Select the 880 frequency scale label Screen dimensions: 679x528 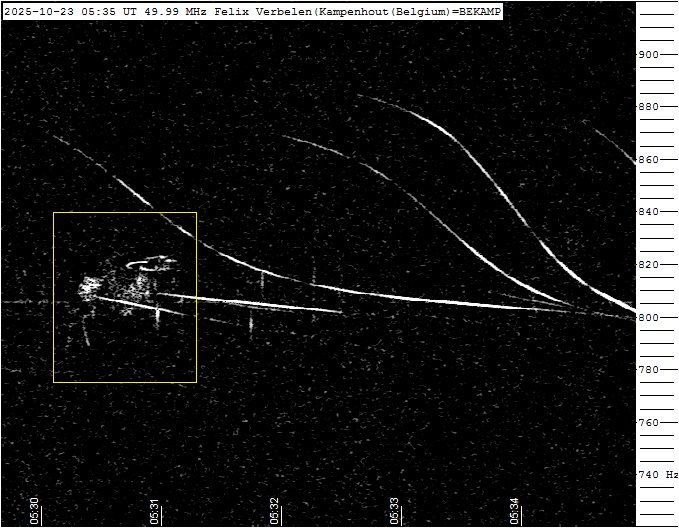[x=649, y=107]
